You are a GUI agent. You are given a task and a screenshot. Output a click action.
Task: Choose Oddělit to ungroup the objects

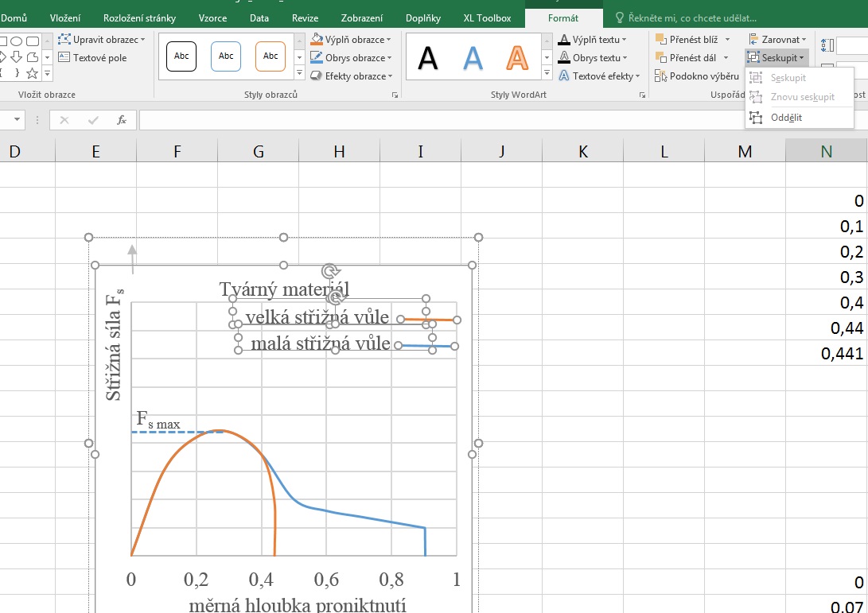pyautogui.click(x=786, y=117)
